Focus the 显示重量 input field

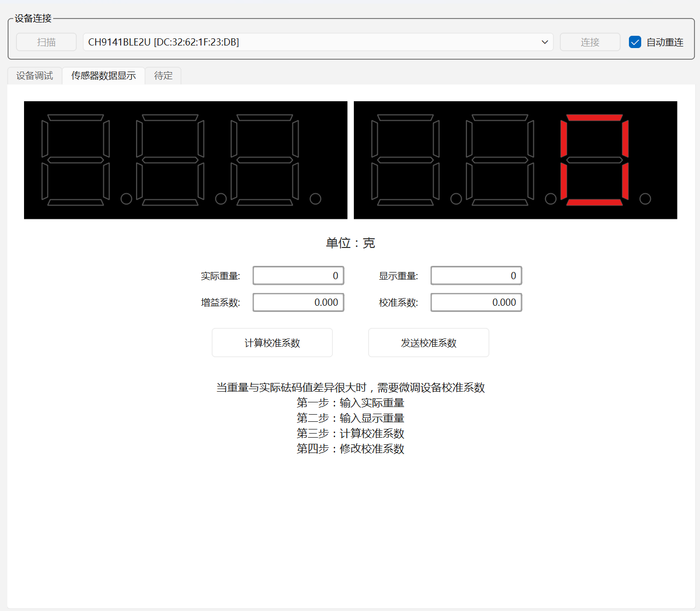[477, 276]
